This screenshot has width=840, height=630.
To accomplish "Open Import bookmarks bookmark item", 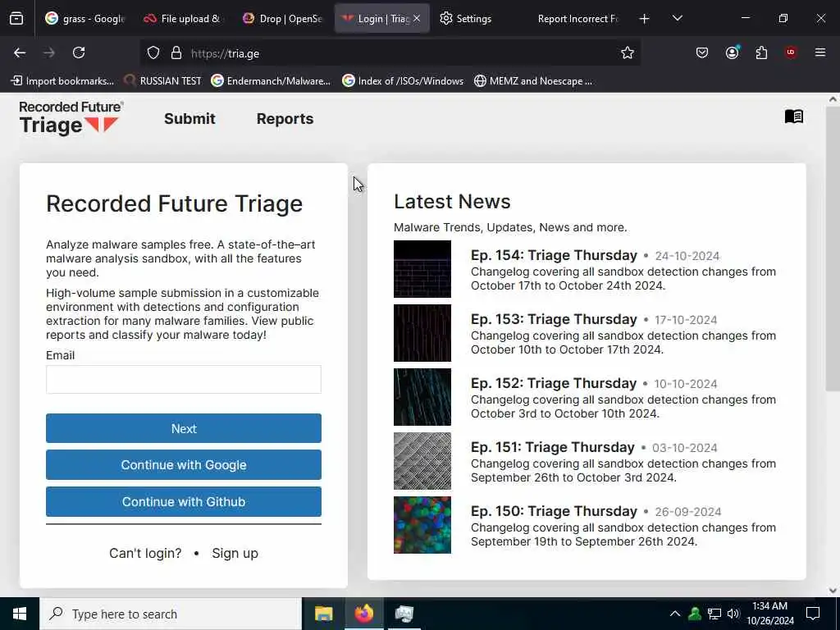I will [62, 81].
